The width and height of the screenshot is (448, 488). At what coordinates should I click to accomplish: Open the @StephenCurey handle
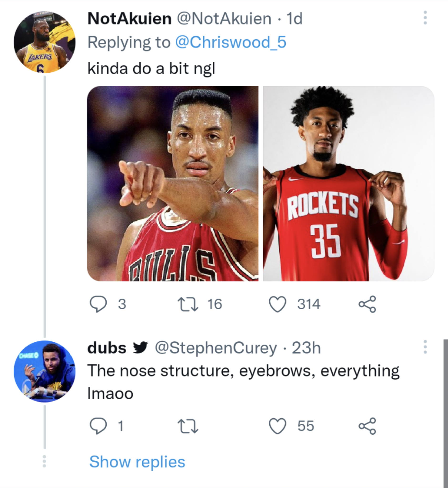(216, 348)
